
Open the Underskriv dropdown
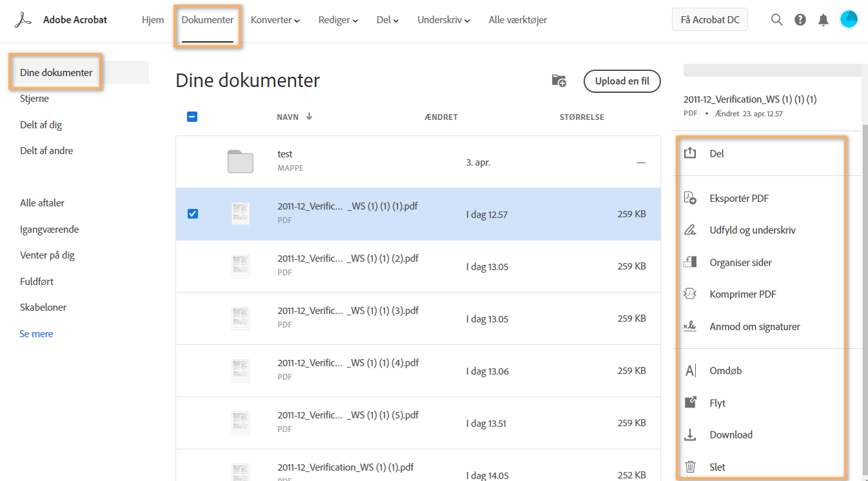pos(443,20)
